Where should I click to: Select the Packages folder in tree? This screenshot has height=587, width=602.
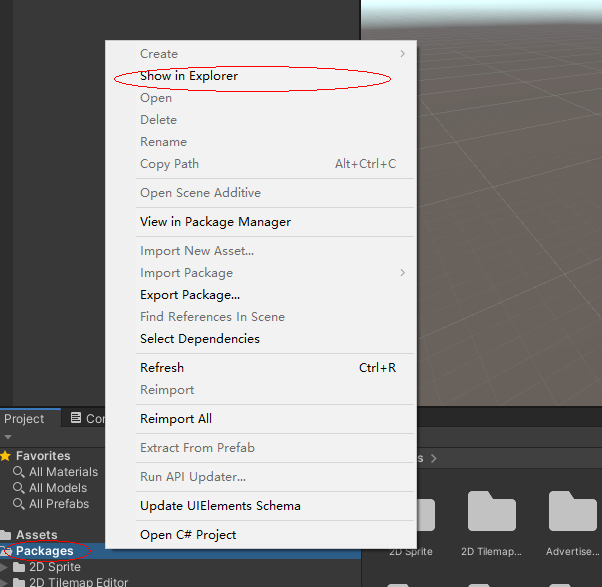(45, 551)
